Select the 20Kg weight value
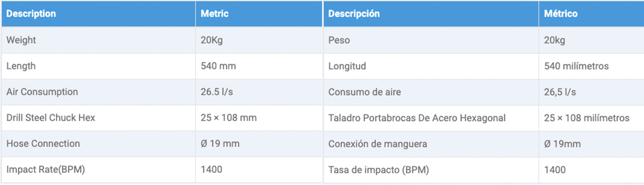Image resolution: width=644 pixels, height=185 pixels. click(212, 40)
